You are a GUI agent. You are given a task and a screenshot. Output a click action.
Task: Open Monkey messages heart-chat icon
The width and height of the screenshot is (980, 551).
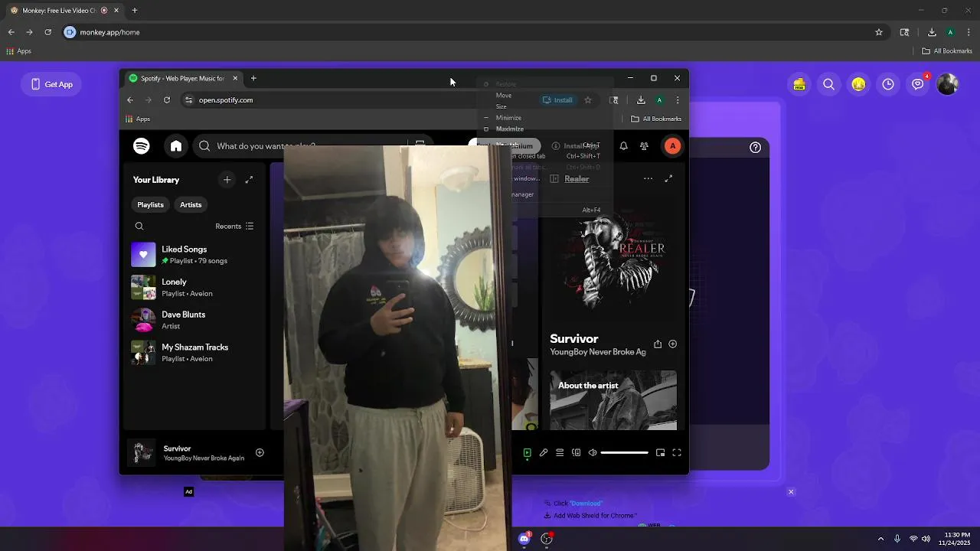point(918,84)
